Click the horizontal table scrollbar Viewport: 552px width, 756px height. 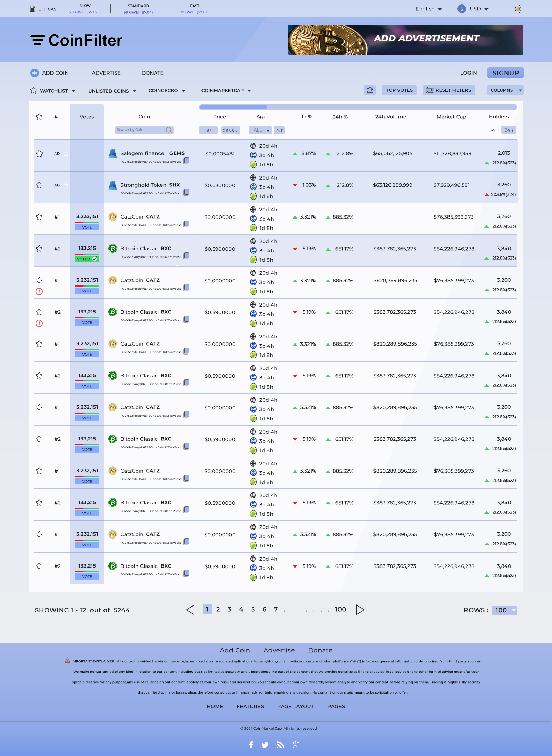(x=358, y=107)
